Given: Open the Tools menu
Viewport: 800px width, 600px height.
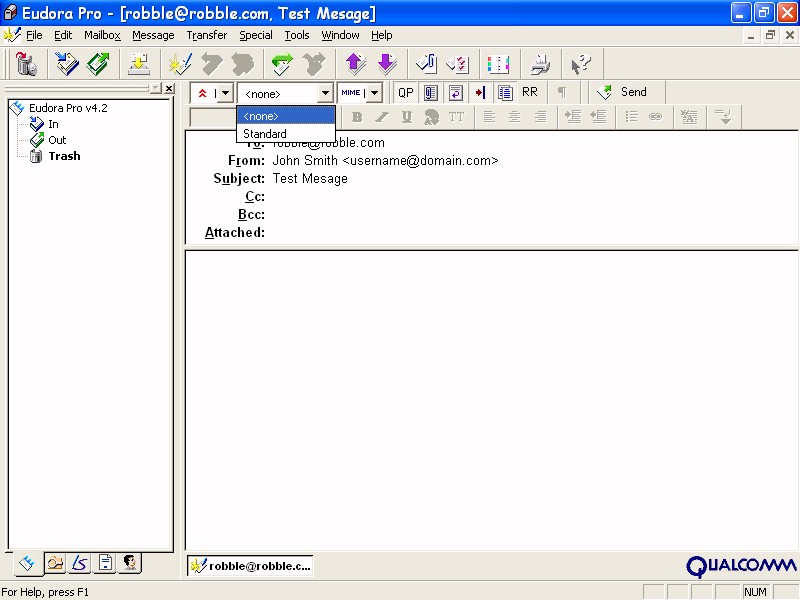Looking at the screenshot, I should pos(297,35).
